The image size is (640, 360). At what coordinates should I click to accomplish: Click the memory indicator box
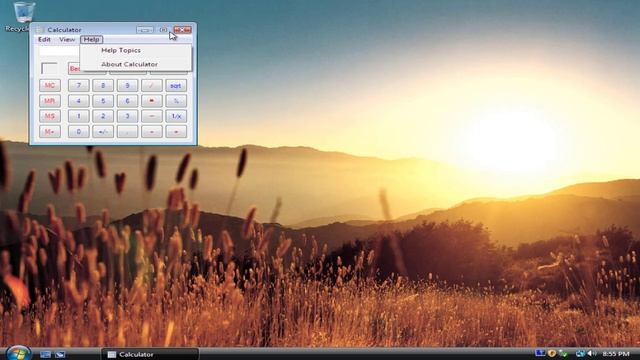pos(49,69)
